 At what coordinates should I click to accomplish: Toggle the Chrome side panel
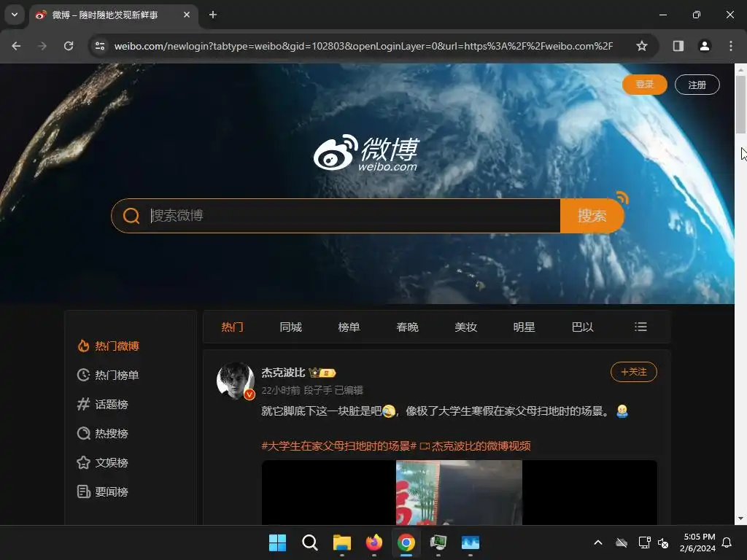pyautogui.click(x=678, y=46)
